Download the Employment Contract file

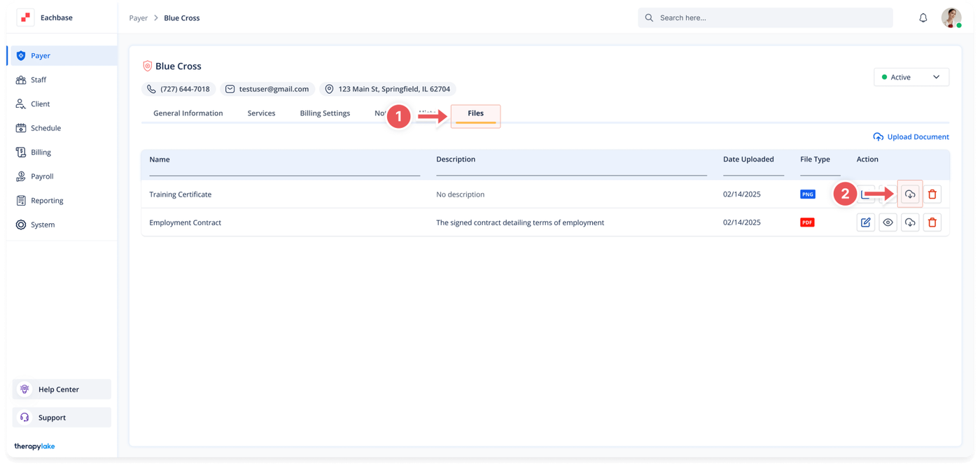910,222
